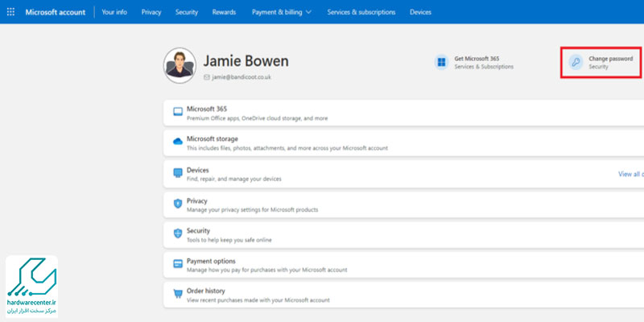Click the Jamie Bowen name heading
644x322 pixels.
(x=246, y=61)
